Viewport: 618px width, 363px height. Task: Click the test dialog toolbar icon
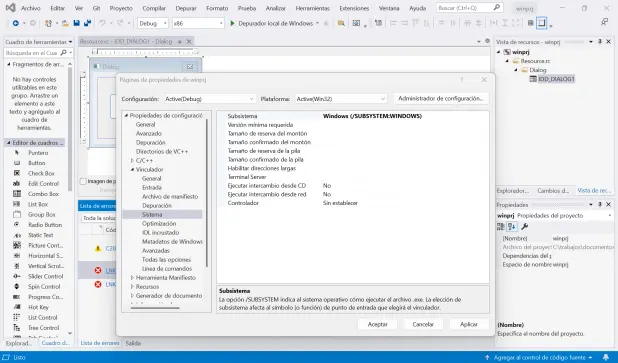[356, 23]
